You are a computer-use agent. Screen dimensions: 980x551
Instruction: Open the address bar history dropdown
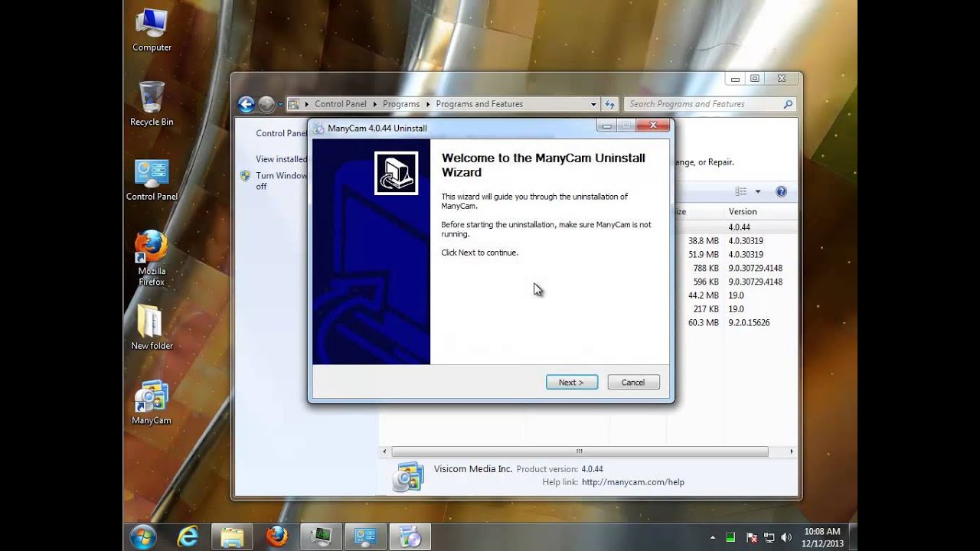coord(593,104)
